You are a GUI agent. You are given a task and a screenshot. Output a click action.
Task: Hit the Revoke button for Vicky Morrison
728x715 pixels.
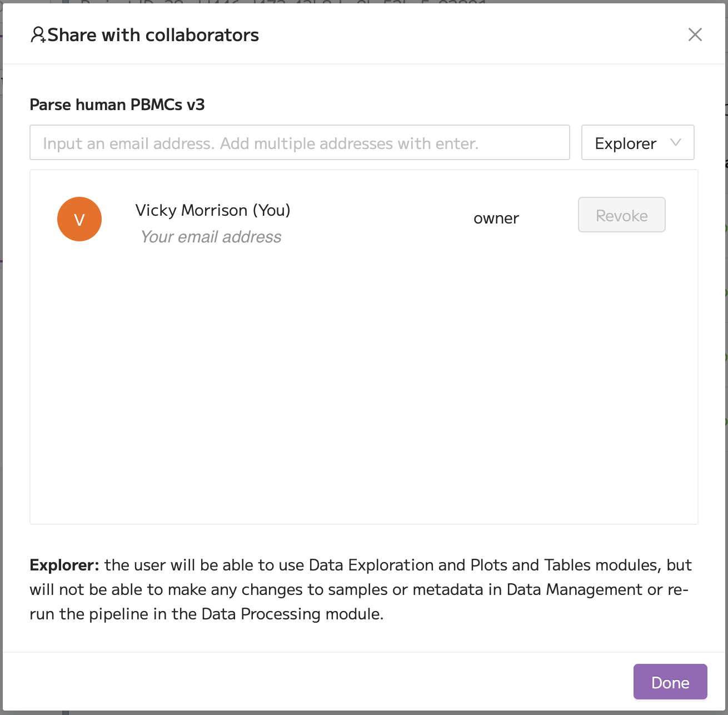[x=621, y=215]
